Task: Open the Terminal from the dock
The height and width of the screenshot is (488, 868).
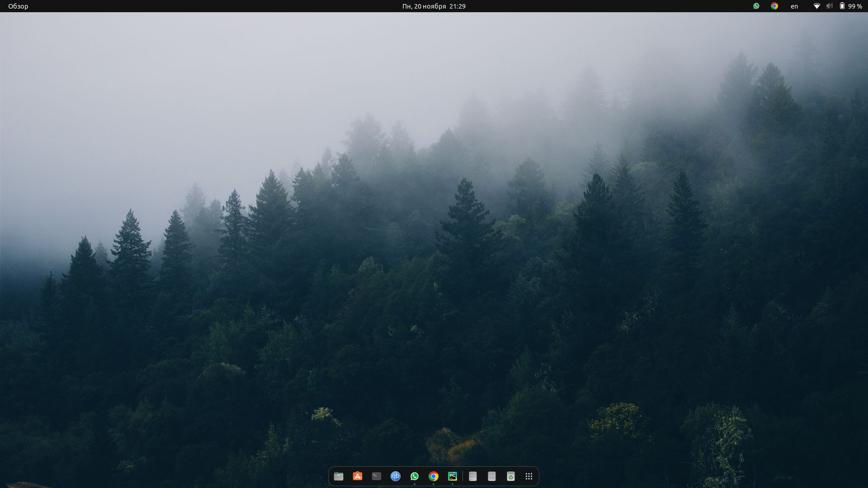Action: click(x=377, y=476)
